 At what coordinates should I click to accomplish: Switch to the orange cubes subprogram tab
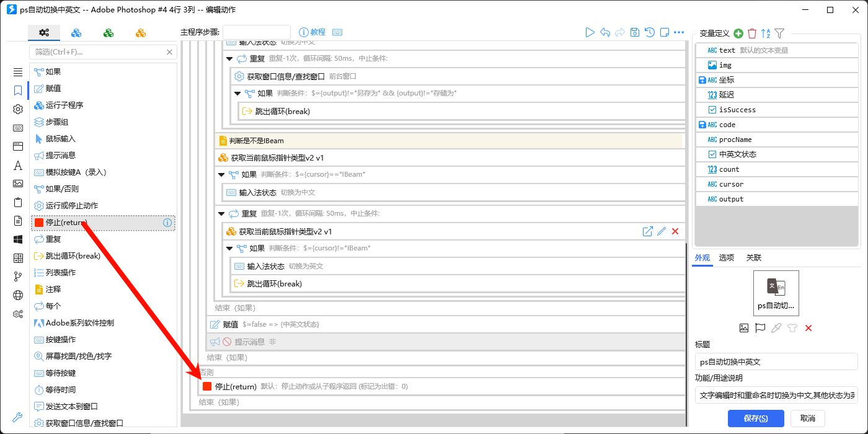pyautogui.click(x=141, y=33)
